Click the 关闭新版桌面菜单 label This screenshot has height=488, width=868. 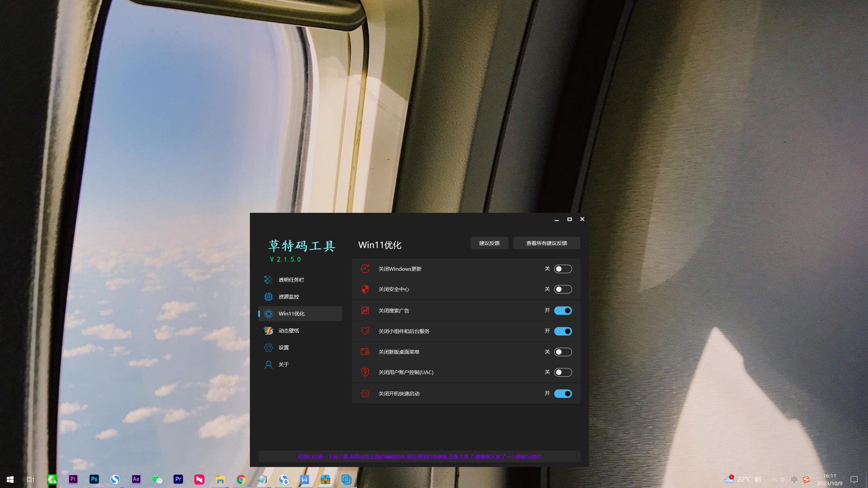pos(399,352)
